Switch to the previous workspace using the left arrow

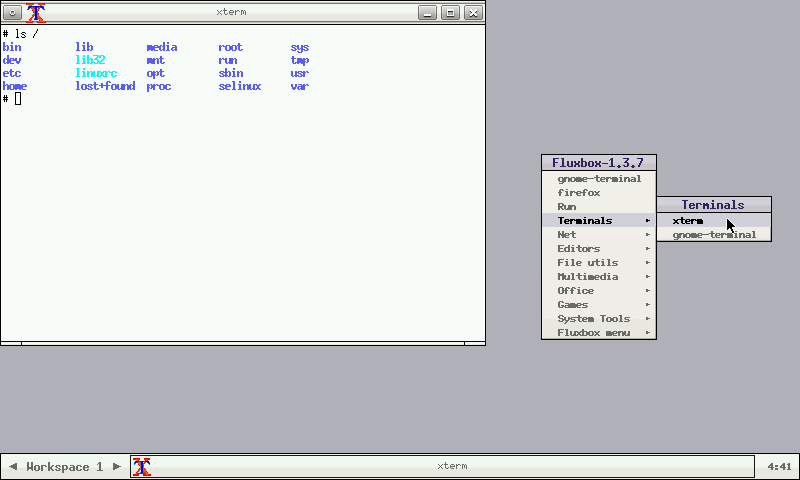pyautogui.click(x=13, y=466)
